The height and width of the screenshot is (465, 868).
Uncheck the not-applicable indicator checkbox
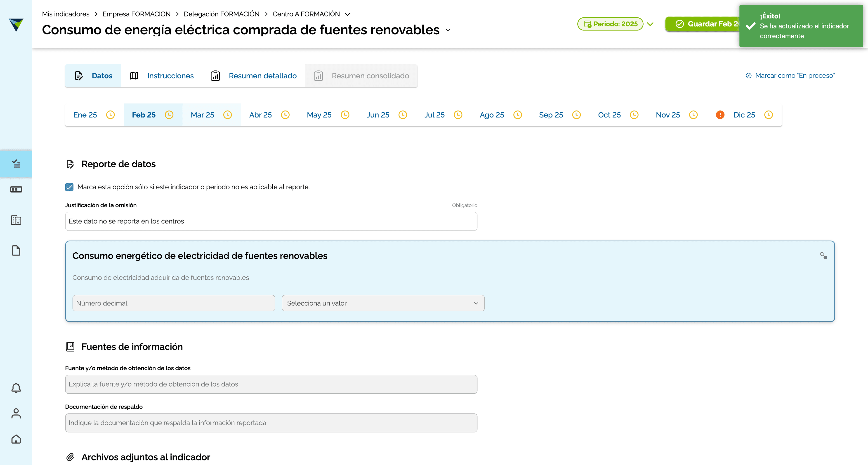point(69,187)
